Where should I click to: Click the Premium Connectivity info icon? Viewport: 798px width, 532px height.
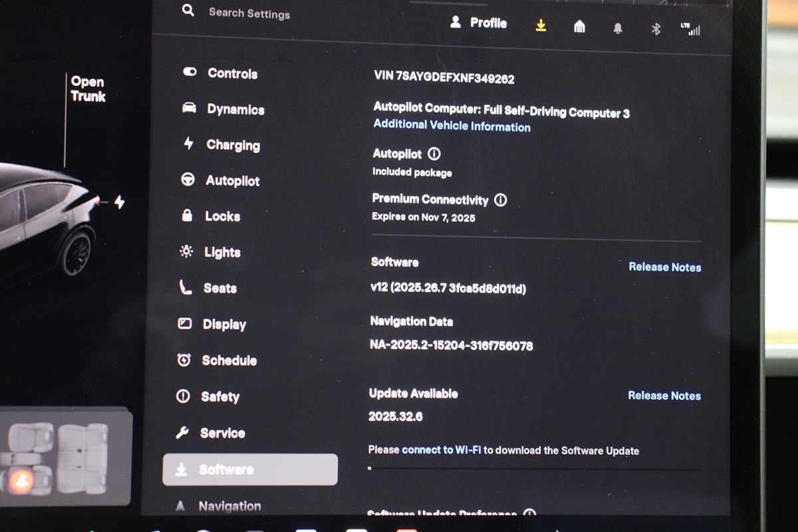click(501, 199)
